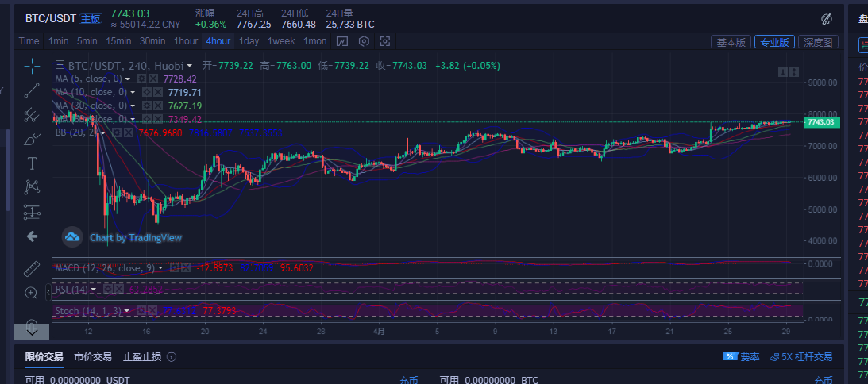
Task: Select the crosshair cursor tool
Action: pyautogui.click(x=32, y=66)
